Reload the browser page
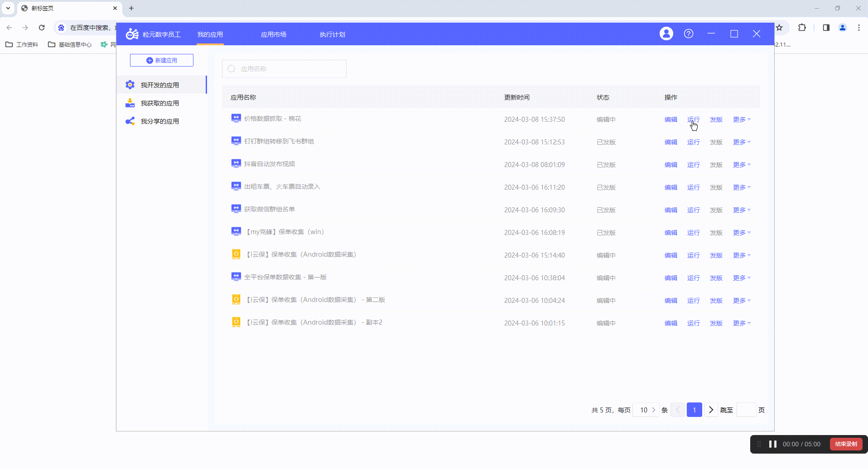Image resolution: width=868 pixels, height=469 pixels. pyautogui.click(x=42, y=28)
